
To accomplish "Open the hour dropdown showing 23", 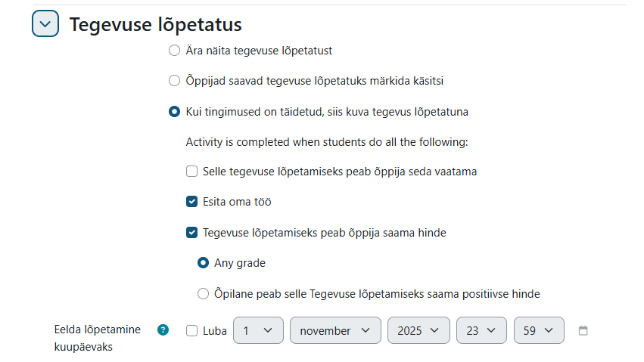I will coord(481,330).
